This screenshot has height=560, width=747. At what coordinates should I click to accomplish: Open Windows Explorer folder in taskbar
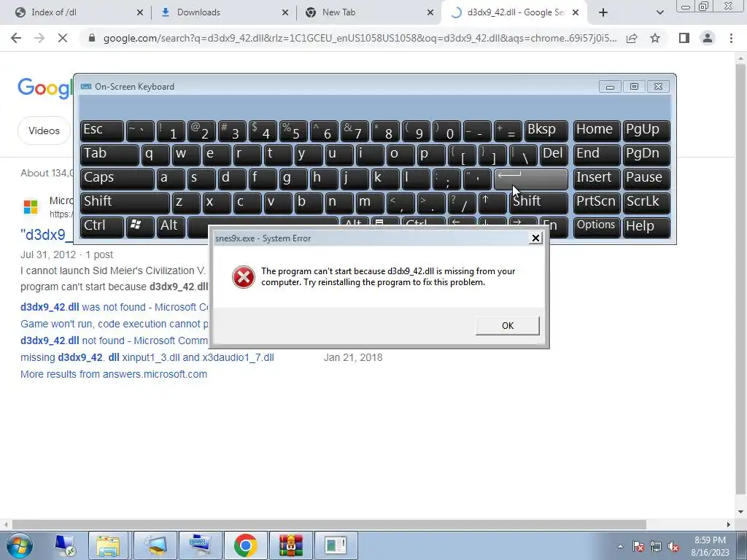(108, 545)
